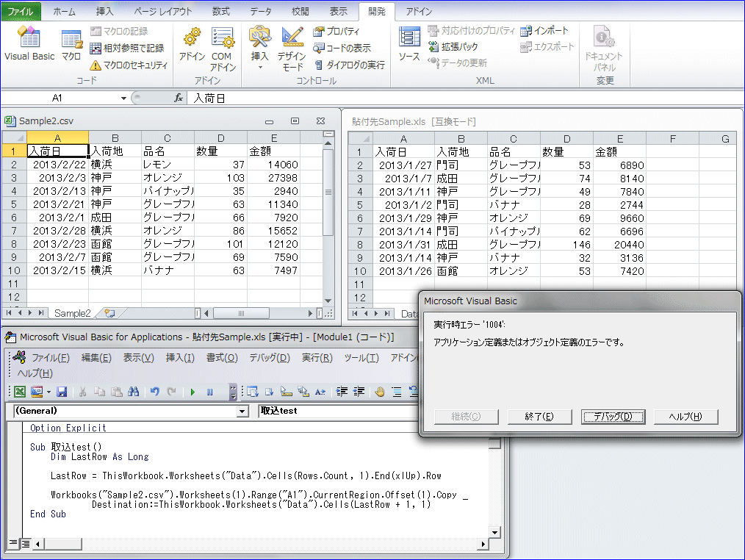Expand the Name Box dropdown arrow

(123, 98)
